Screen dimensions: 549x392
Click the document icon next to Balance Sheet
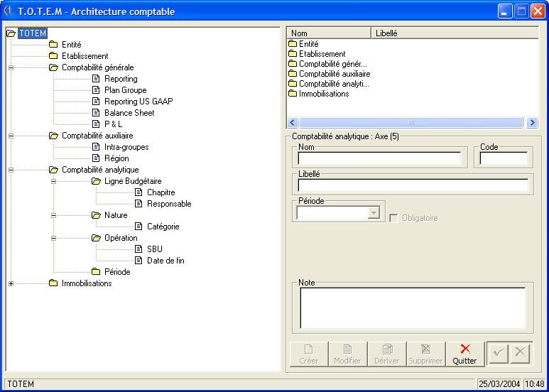pos(96,113)
